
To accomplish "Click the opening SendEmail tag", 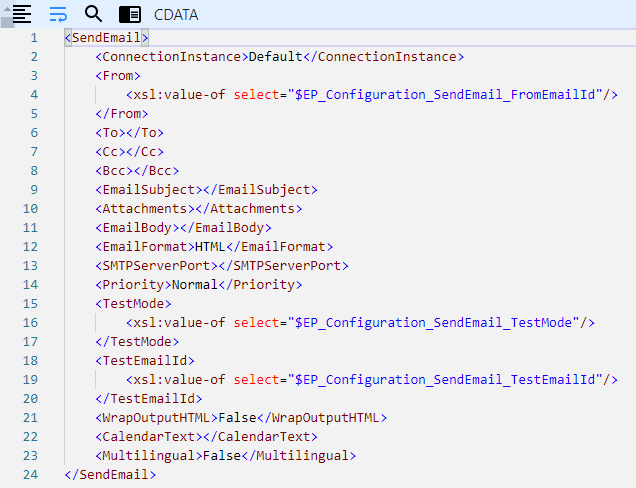I will [x=107, y=38].
